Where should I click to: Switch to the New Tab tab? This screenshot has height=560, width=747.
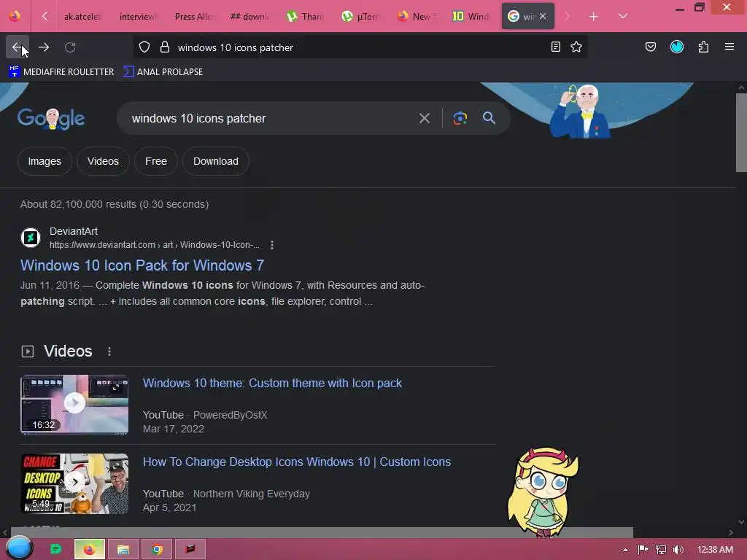[x=415, y=17]
